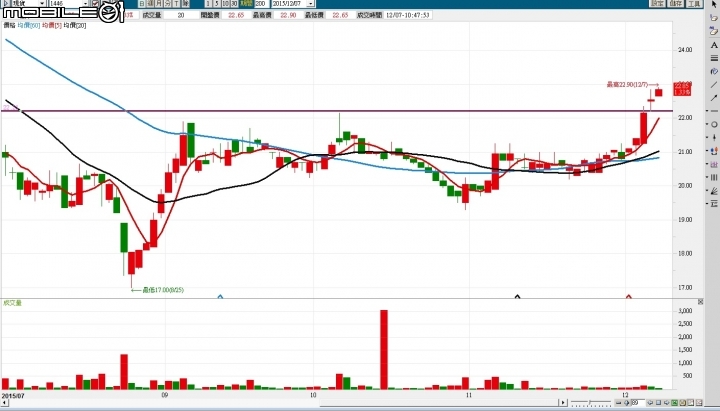This screenshot has height=411, width=720.
Task: Click the blue diamond zoom button
Action: [626, 403]
